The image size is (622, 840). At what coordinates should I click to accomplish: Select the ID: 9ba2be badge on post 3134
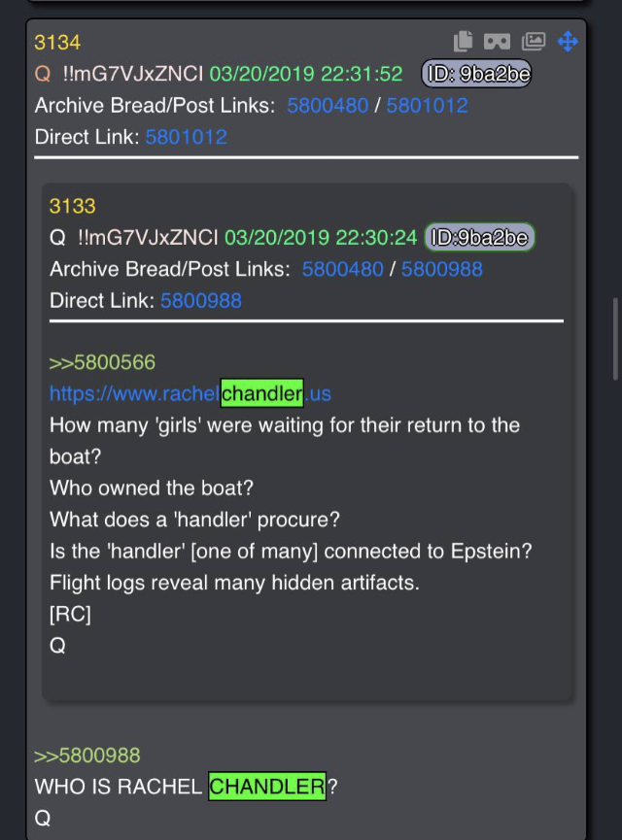point(476,74)
